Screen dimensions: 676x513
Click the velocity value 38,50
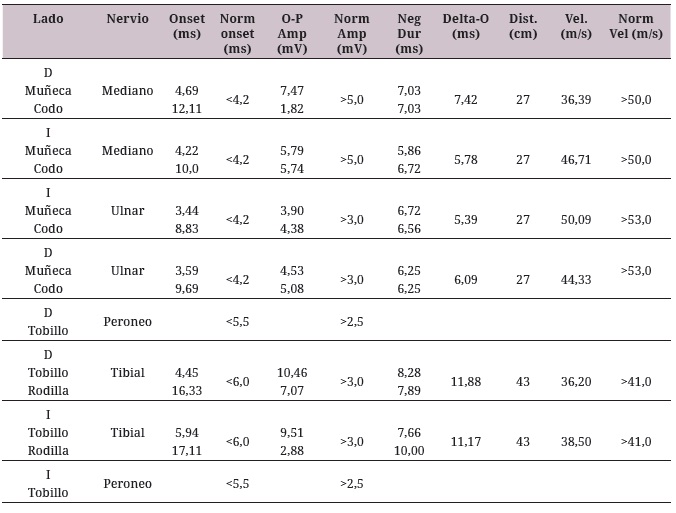(x=579, y=441)
